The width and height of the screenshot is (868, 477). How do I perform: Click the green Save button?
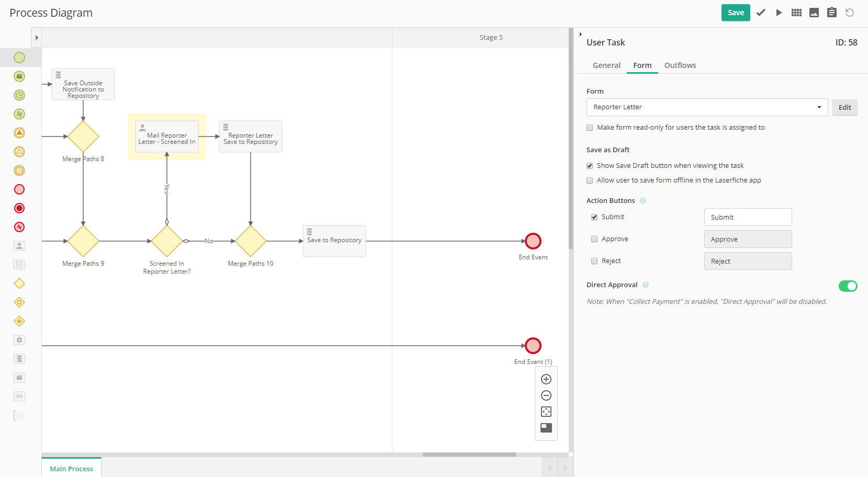[736, 13]
